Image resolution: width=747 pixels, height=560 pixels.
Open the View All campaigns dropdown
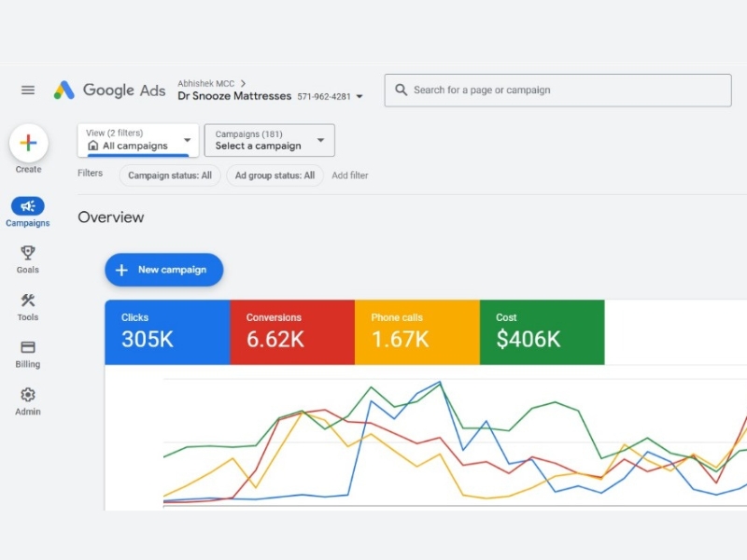coord(138,140)
